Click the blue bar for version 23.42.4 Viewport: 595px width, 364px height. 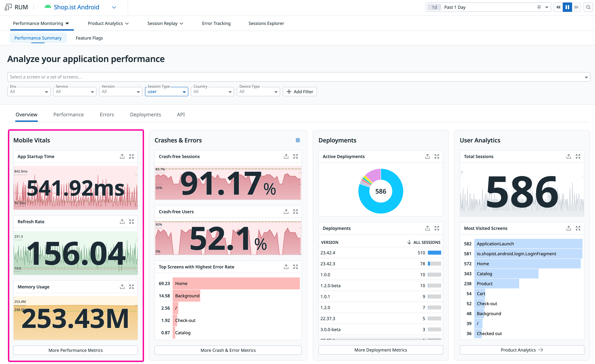(434, 253)
